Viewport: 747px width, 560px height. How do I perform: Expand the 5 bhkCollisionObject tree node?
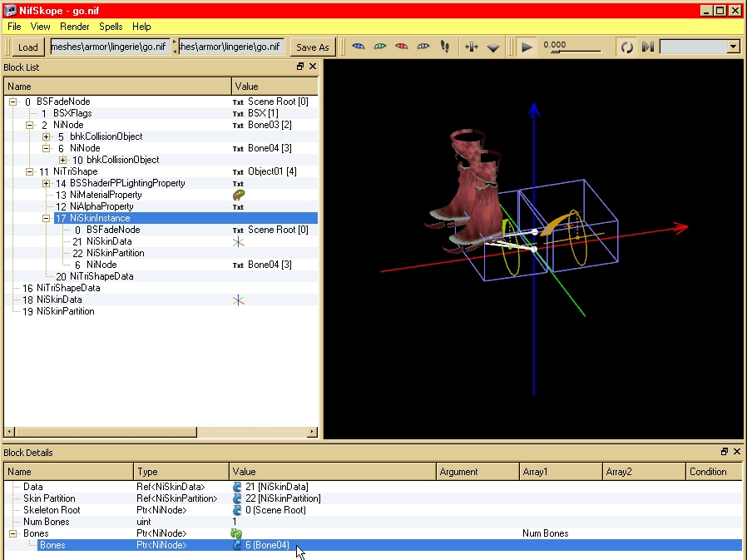click(47, 136)
